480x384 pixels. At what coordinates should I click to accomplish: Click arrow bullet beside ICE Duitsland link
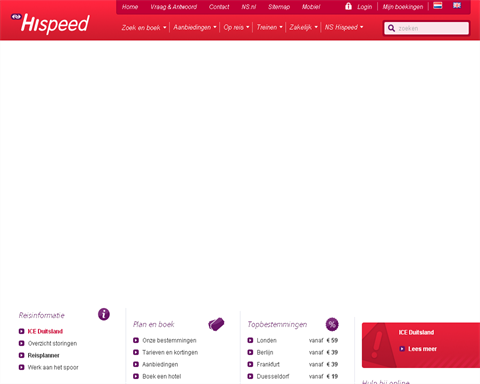[x=22, y=331]
